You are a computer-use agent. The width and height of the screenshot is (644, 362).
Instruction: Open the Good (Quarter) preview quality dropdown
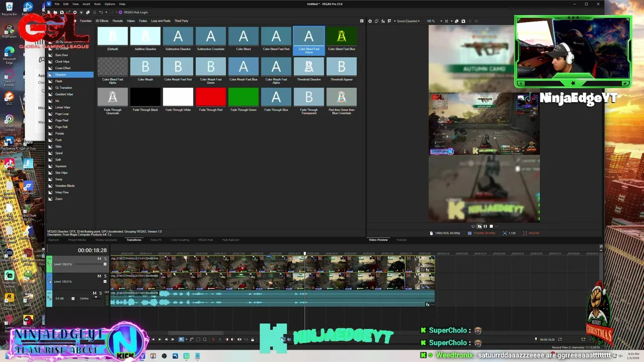click(x=408, y=21)
